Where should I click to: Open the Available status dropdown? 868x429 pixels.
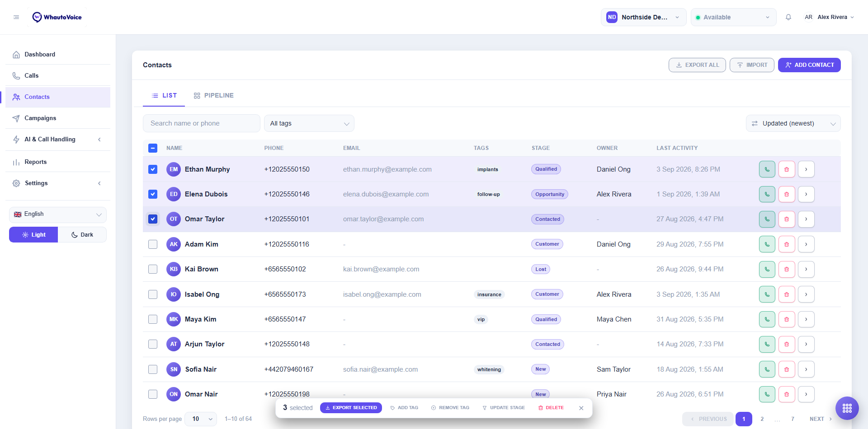[x=733, y=17]
